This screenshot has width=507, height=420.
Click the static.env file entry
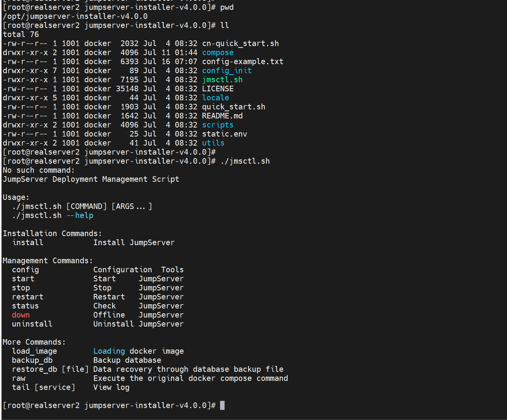pos(224,134)
